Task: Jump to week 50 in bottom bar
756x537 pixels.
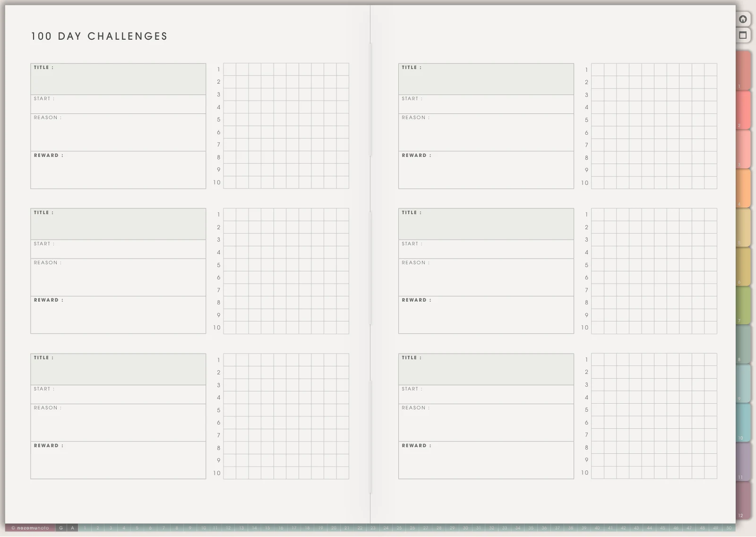Action: coord(729,528)
